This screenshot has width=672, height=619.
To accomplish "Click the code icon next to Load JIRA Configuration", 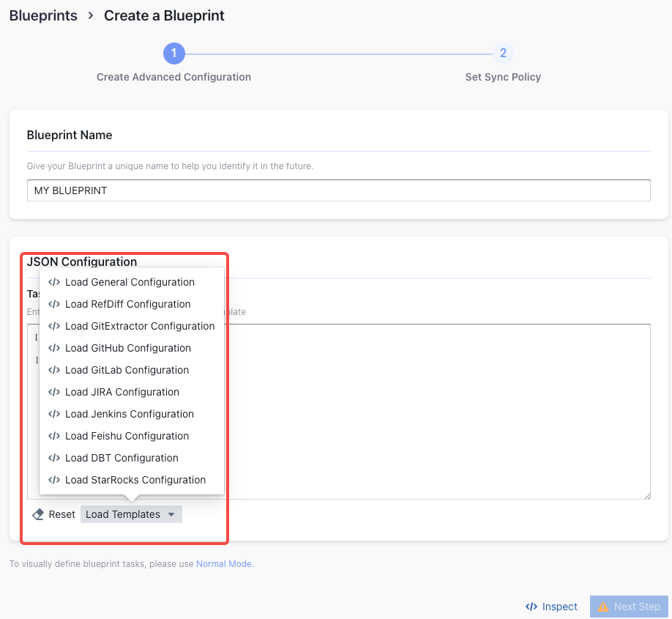I will coord(54,392).
